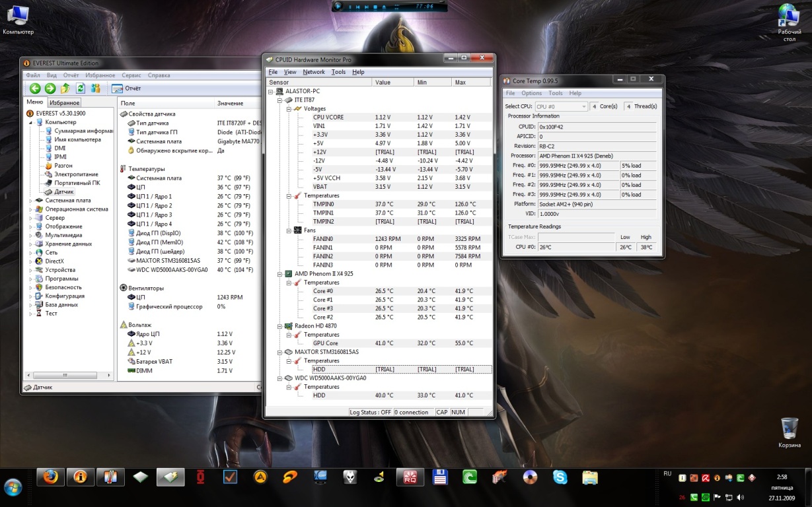Open the Windows Start orb
Viewport: 812px width, 507px height.
pos(13,488)
